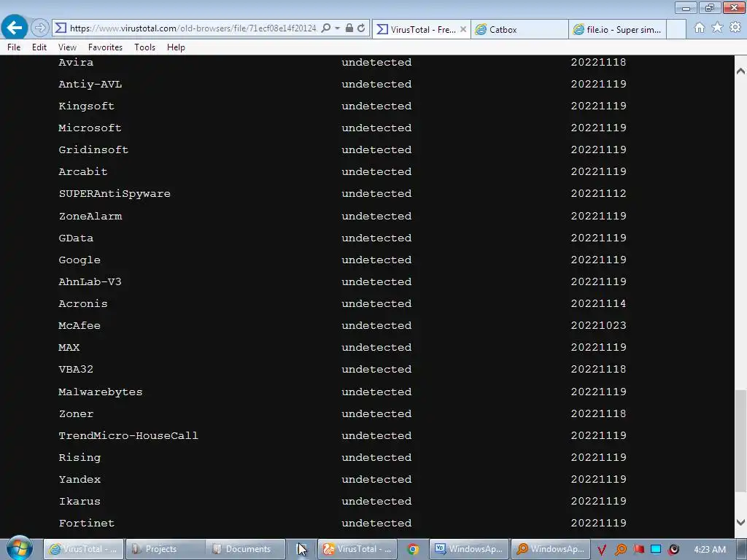Open the Favorites star icon

click(717, 28)
